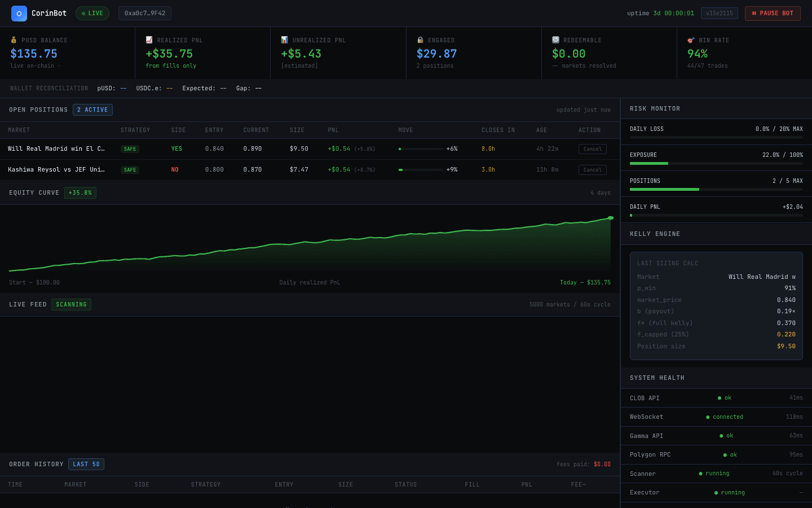Click the lock icon beside Engaged

click(420, 40)
